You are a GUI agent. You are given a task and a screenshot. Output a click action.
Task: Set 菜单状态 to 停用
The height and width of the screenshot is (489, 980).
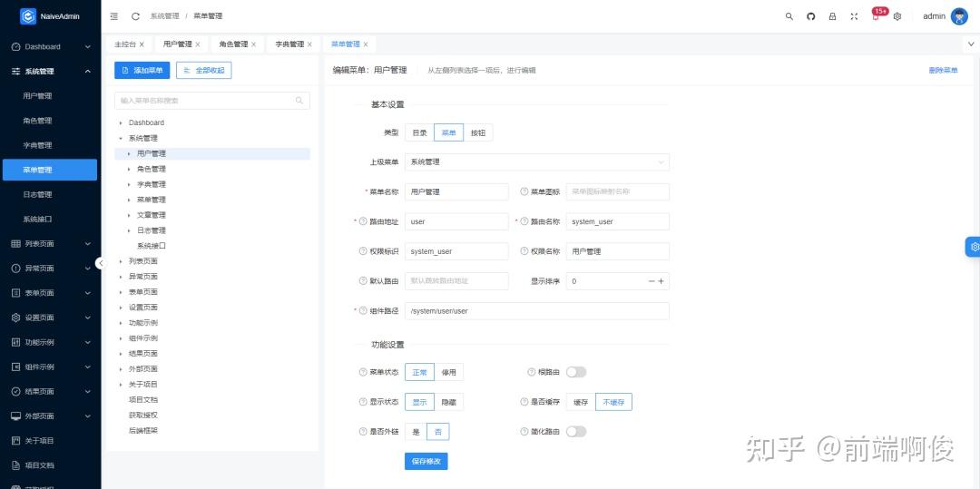(x=449, y=372)
